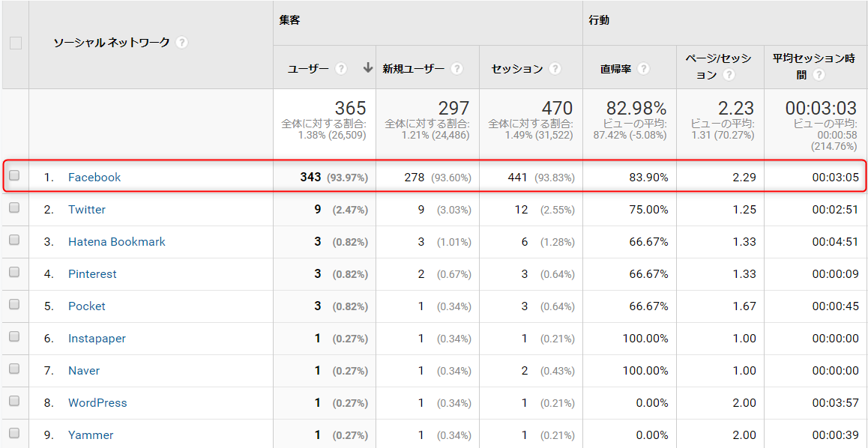This screenshot has height=448, width=868.
Task: Click help icon next to ページ/セッション column
Action: pyautogui.click(x=729, y=75)
